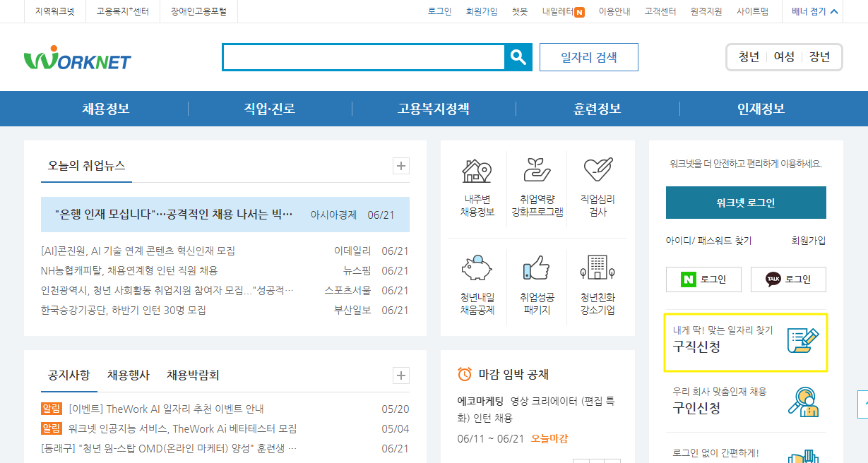Viewport: 868px width, 463px height.
Task: Click the 구직신청 document pencil icon
Action: tap(803, 342)
